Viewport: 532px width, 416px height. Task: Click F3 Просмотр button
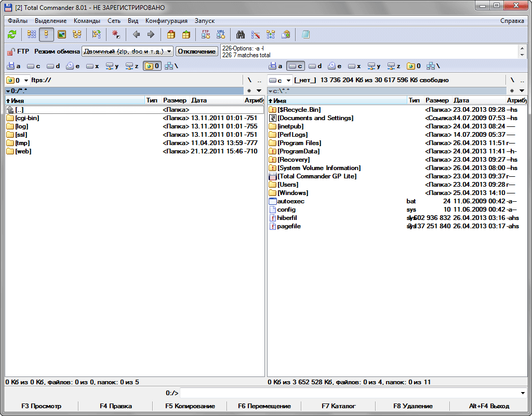(42, 406)
